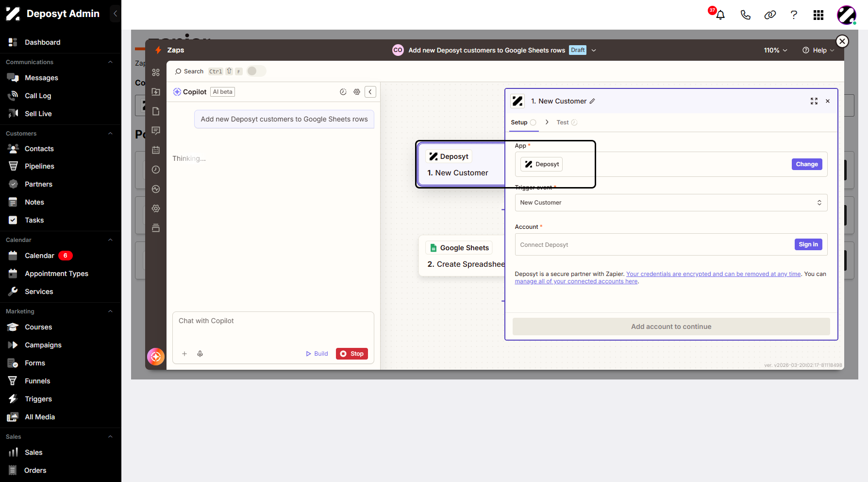Stop Copilot with the Stop button

pyautogui.click(x=352, y=354)
